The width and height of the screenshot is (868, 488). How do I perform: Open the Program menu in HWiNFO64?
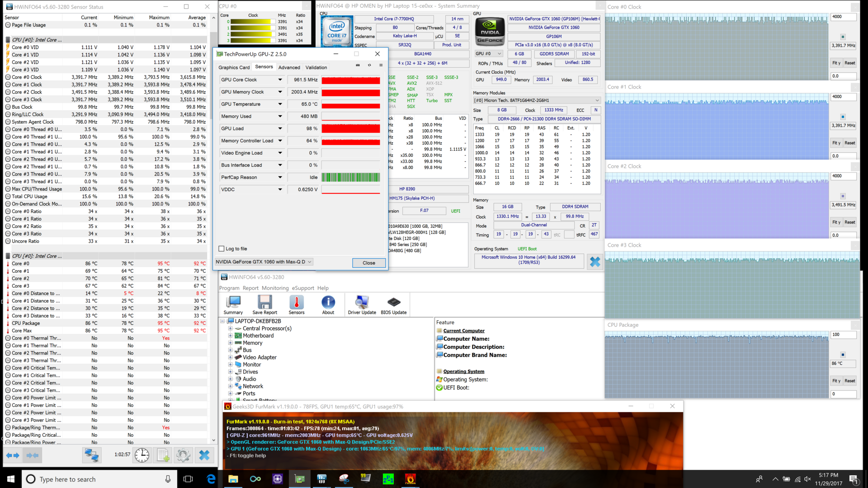coord(229,288)
